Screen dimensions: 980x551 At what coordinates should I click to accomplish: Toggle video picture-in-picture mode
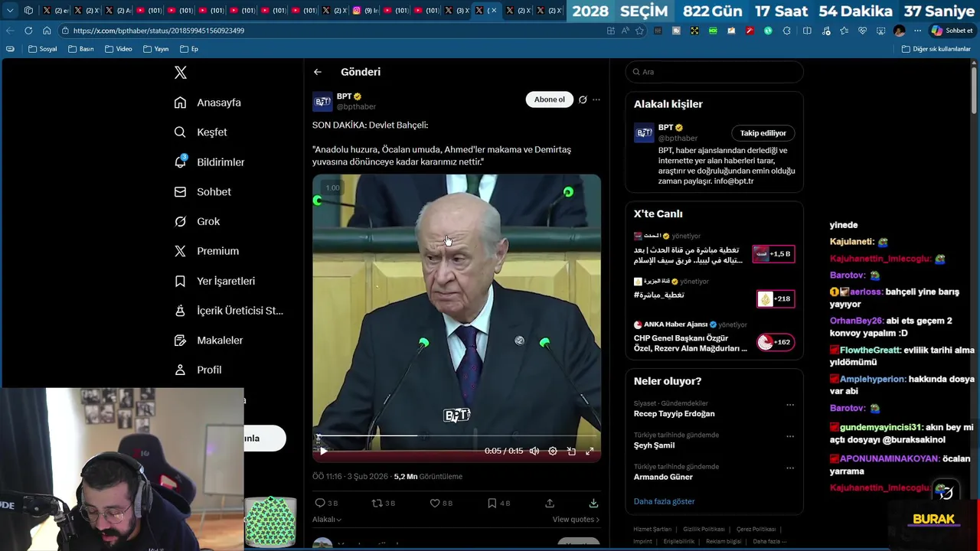point(571,451)
